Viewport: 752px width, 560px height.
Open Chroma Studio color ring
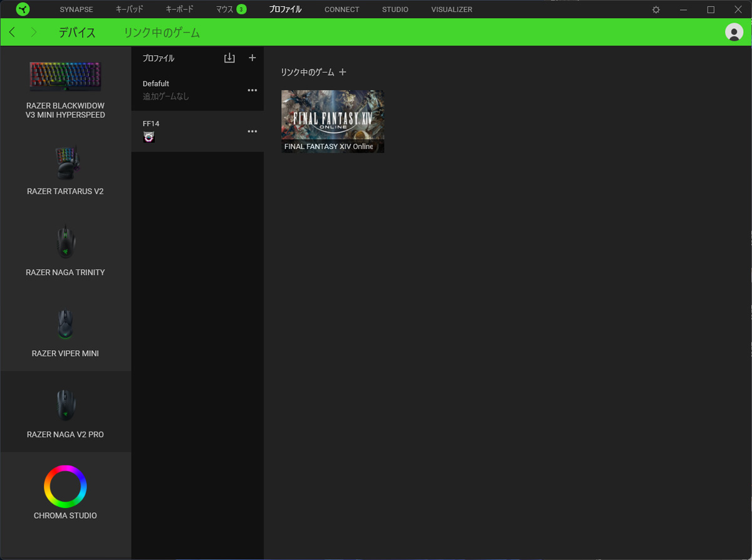[x=65, y=486]
